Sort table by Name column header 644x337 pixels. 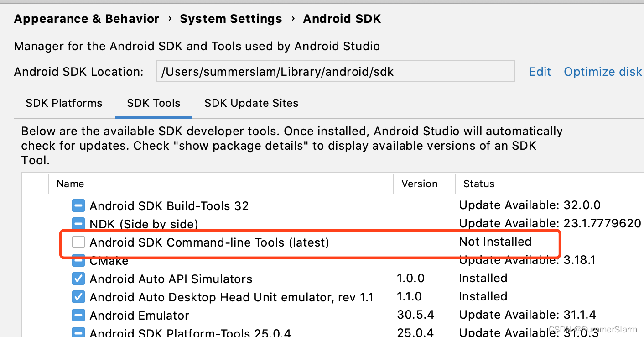pos(70,184)
